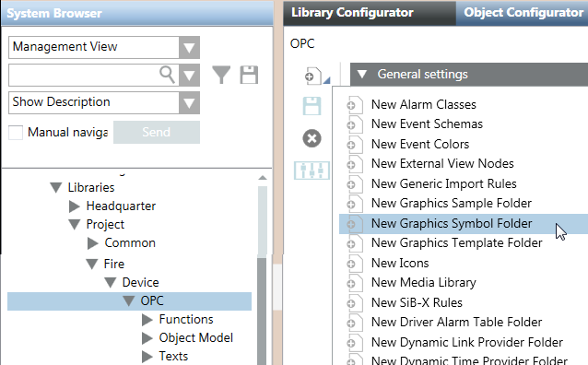Collapse the Device tree node
This screenshot has height=365, width=588.
coord(111,282)
